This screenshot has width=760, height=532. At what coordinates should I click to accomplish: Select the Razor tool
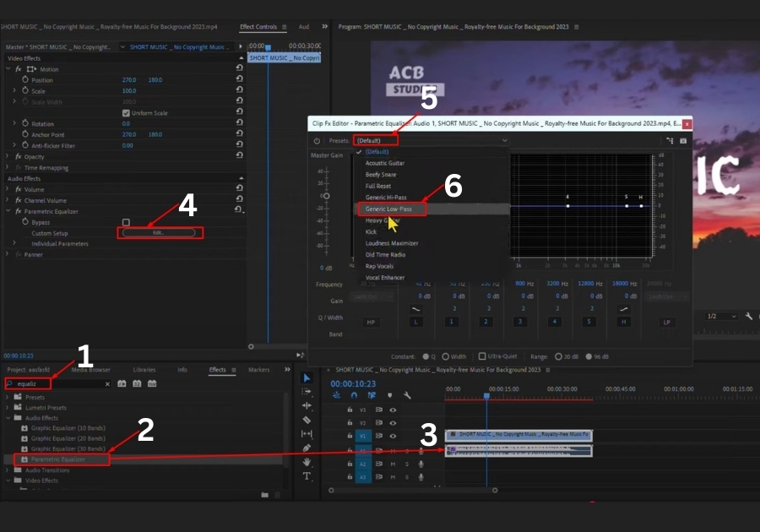[307, 420]
